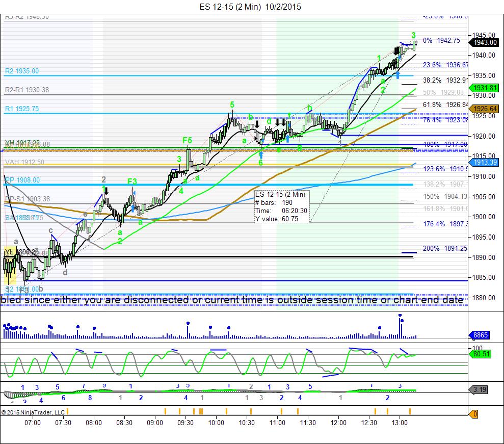Click the brown 1926.64 price marker
The width and height of the screenshot is (504, 444).
(x=485, y=109)
